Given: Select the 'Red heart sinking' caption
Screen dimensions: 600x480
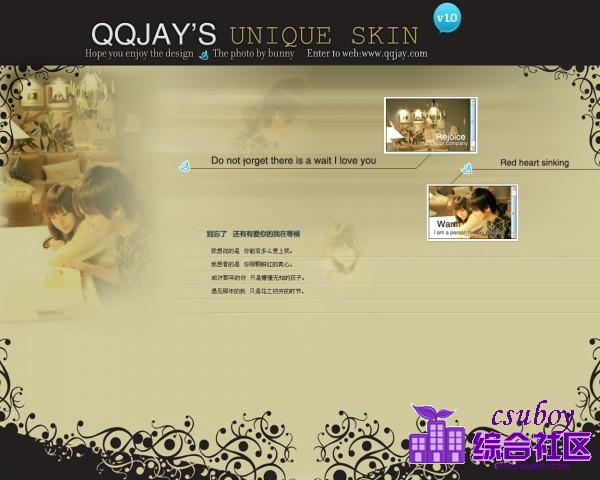Looking at the screenshot, I should tap(534, 162).
